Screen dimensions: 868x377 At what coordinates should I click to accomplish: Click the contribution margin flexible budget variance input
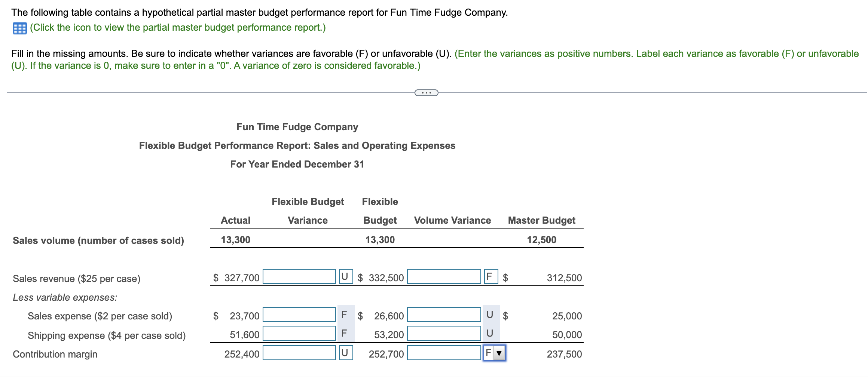point(299,352)
